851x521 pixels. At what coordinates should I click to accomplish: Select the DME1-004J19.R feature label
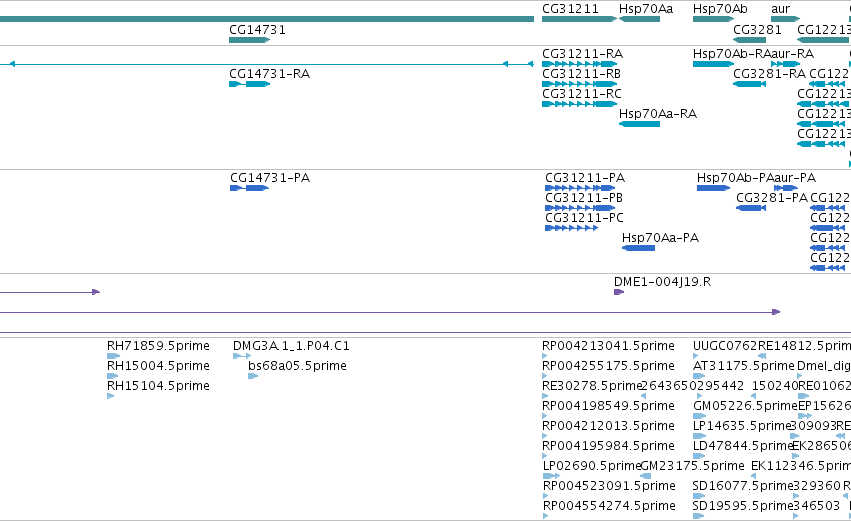tap(662, 282)
